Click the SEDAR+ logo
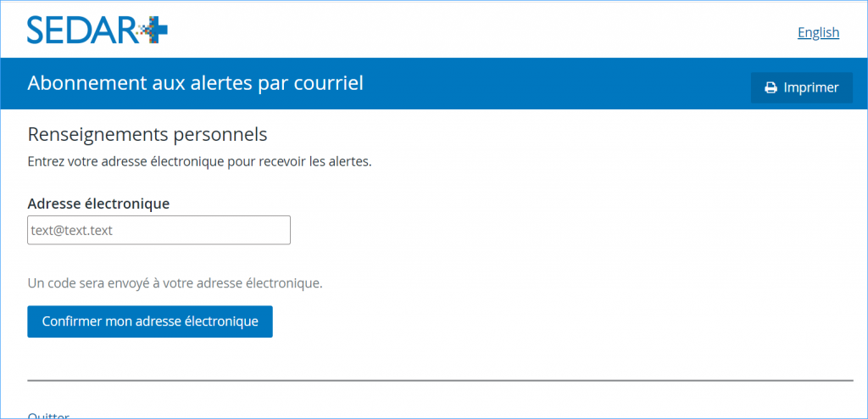Viewport: 868px width, 419px height. click(x=97, y=30)
